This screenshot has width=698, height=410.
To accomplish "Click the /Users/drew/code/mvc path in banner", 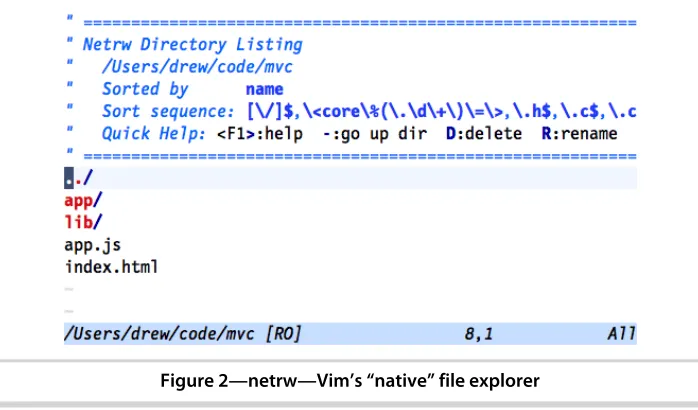I will [x=197, y=67].
